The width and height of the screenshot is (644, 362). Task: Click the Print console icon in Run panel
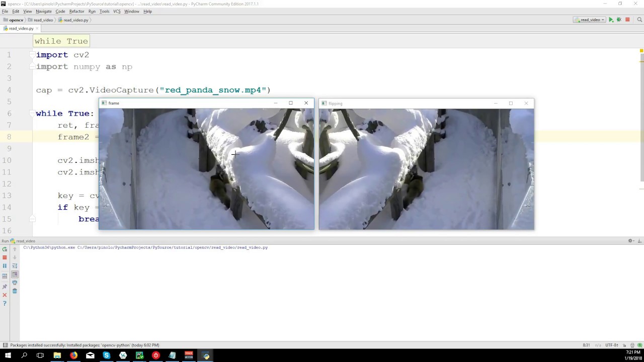pyautogui.click(x=15, y=283)
